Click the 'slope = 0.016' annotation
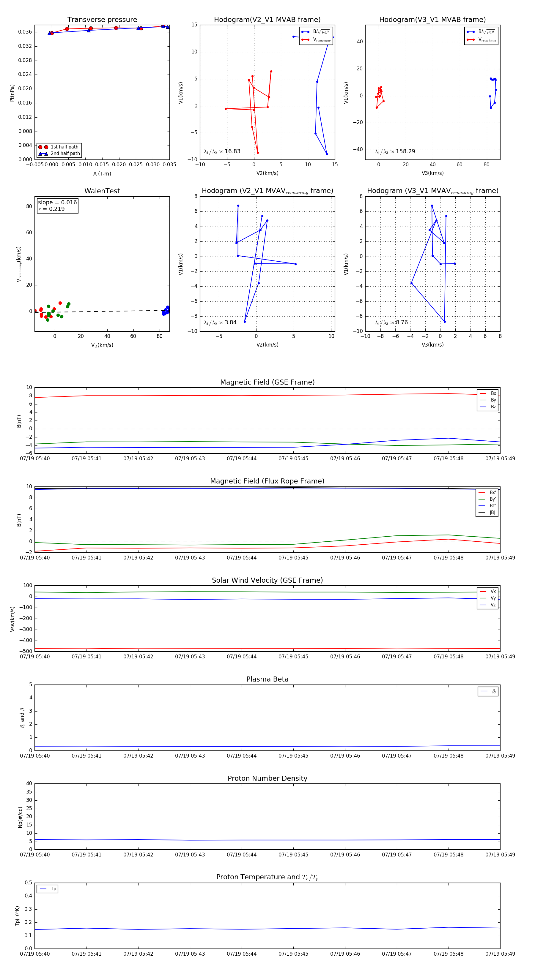 (x=57, y=203)
